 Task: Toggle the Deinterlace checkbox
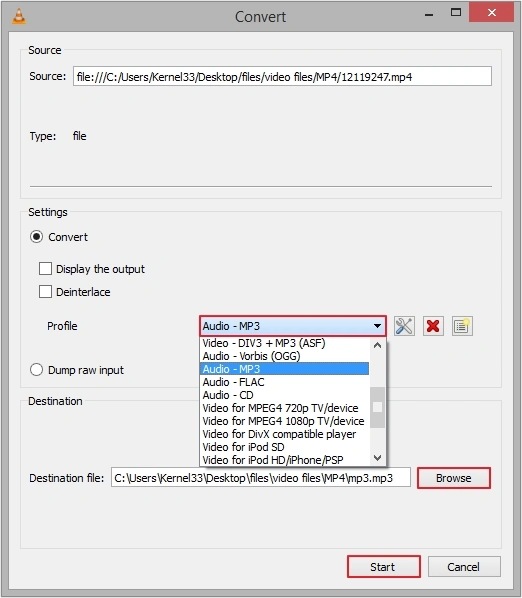click(45, 292)
